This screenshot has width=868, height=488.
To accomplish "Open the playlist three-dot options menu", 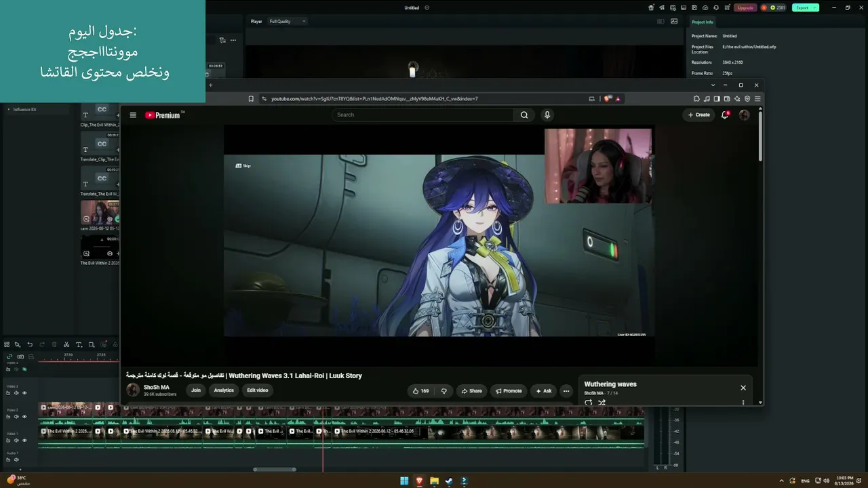I will (743, 403).
